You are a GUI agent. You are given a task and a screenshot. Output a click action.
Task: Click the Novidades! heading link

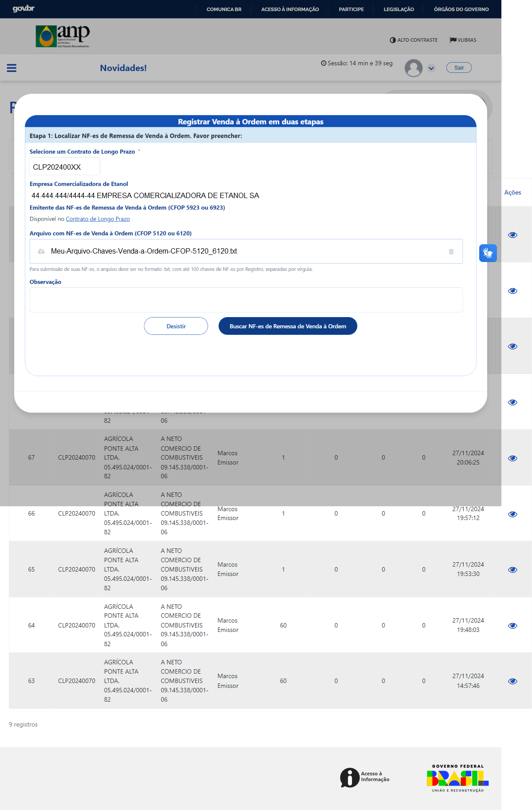pyautogui.click(x=123, y=68)
